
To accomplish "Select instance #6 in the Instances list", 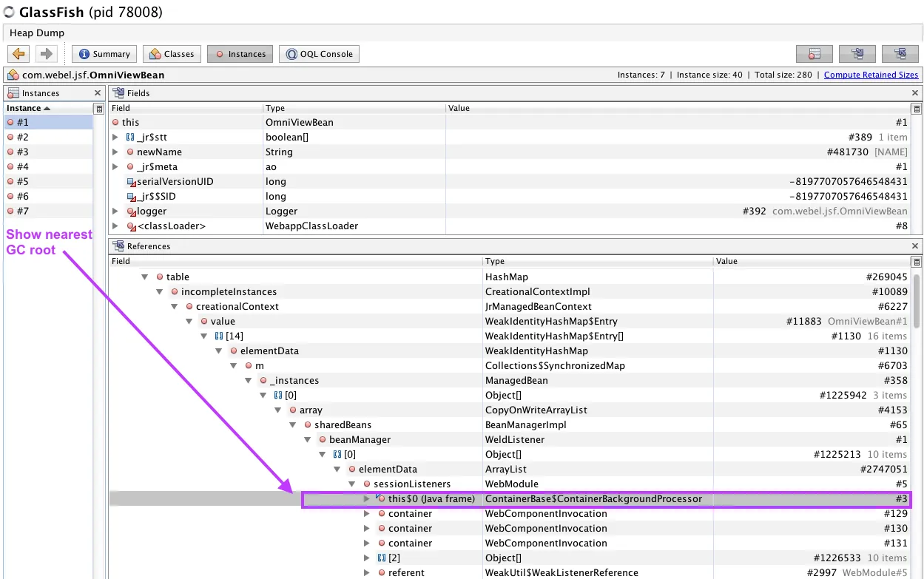I will coord(48,196).
